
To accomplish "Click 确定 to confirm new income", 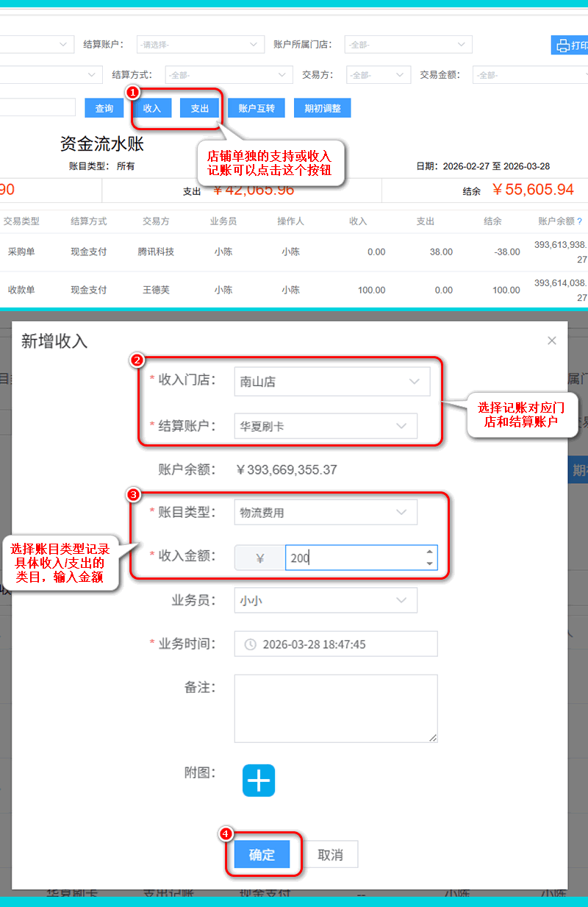I will tap(262, 855).
